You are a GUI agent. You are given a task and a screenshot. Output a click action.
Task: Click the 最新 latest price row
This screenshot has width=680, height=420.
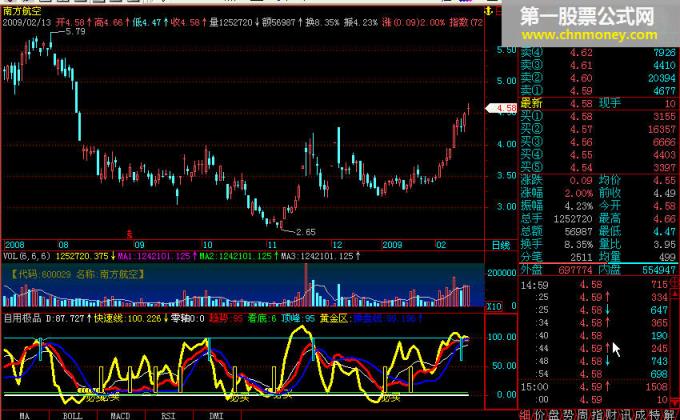598,104
